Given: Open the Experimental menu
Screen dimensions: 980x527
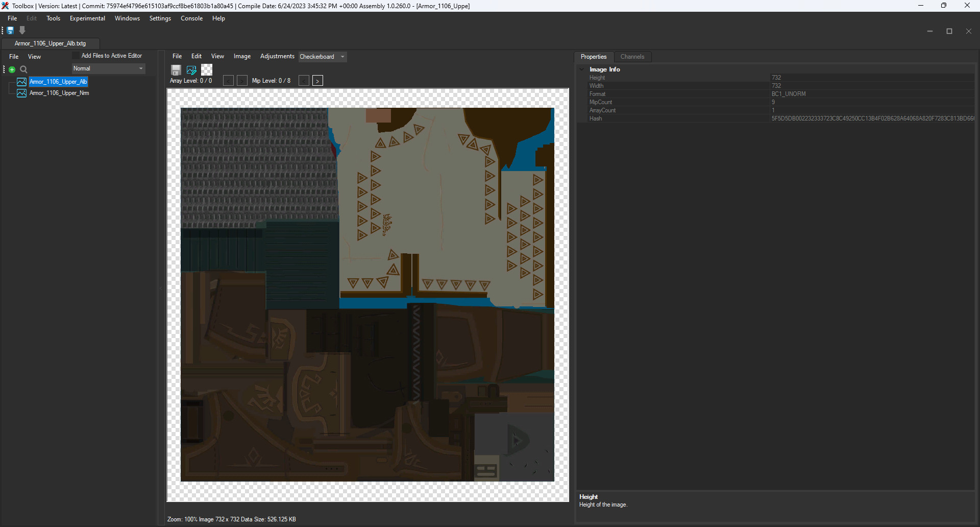Looking at the screenshot, I should click(x=87, y=18).
